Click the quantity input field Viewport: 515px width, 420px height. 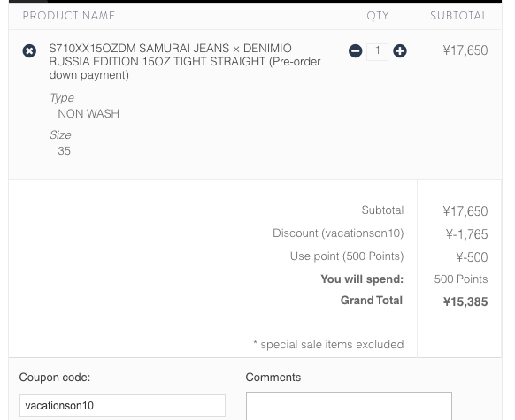pyautogui.click(x=377, y=51)
